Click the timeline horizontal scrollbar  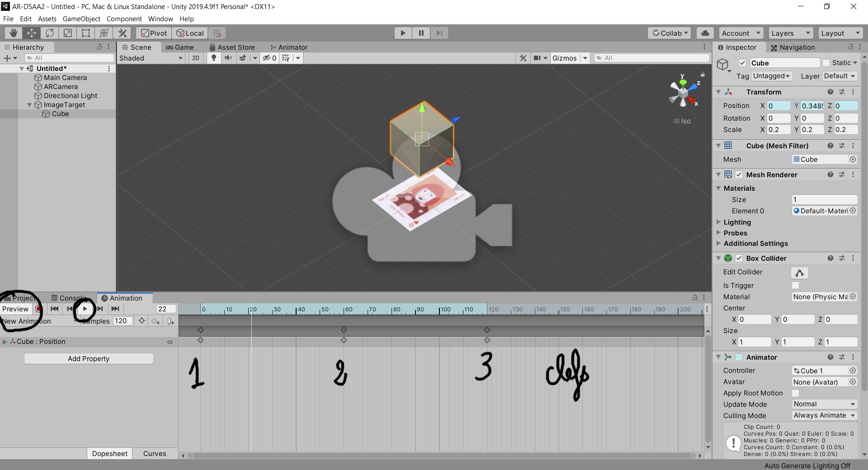[x=441, y=456]
